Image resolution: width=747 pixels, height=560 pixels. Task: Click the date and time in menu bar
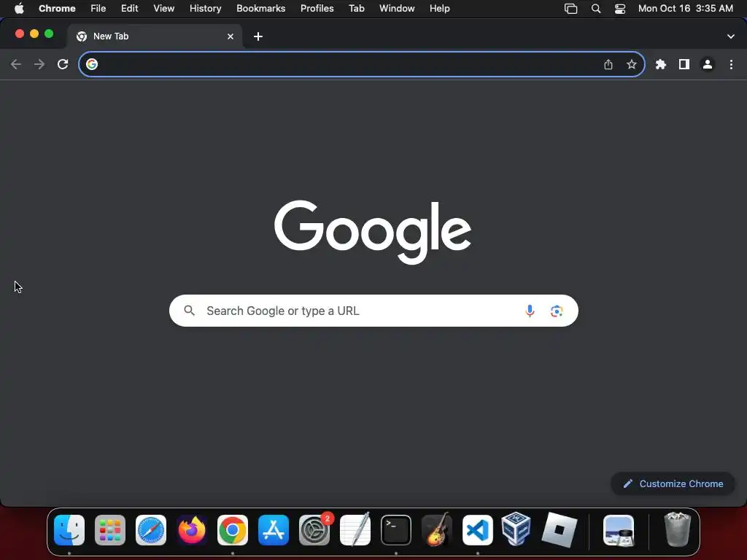click(x=686, y=9)
